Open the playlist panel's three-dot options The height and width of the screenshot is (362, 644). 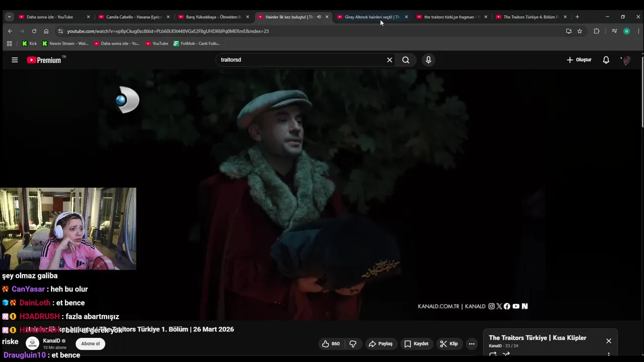(x=609, y=355)
